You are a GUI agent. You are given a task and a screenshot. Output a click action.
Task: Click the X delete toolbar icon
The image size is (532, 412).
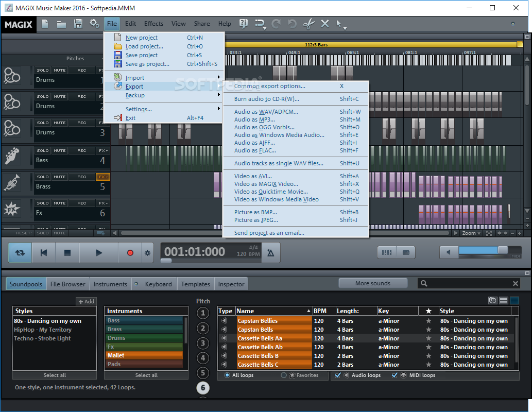[324, 23]
